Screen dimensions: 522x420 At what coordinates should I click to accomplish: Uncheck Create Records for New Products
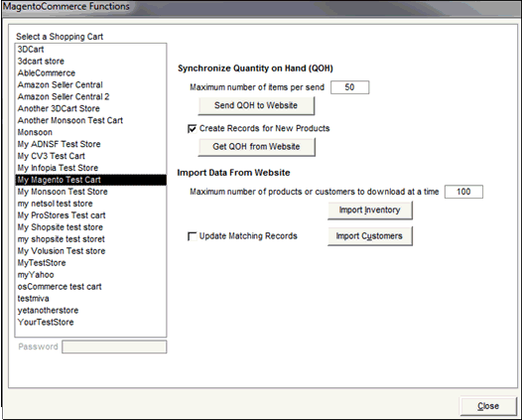(x=193, y=128)
